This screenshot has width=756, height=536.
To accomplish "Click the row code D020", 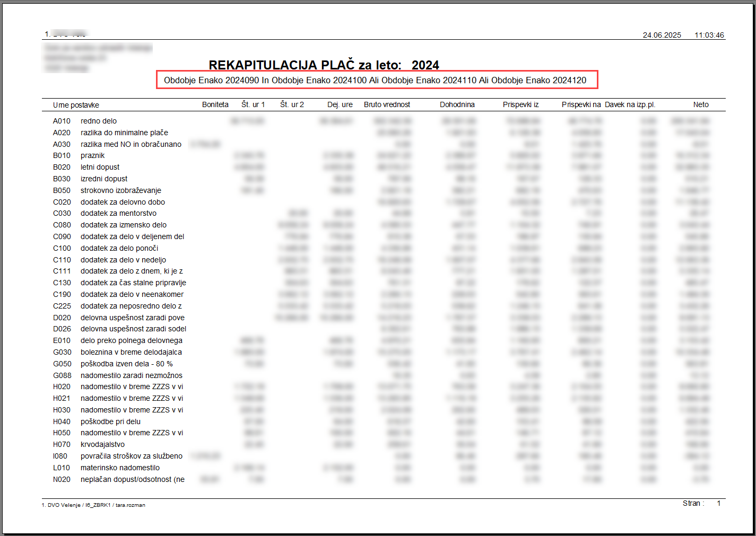I will tap(62, 318).
